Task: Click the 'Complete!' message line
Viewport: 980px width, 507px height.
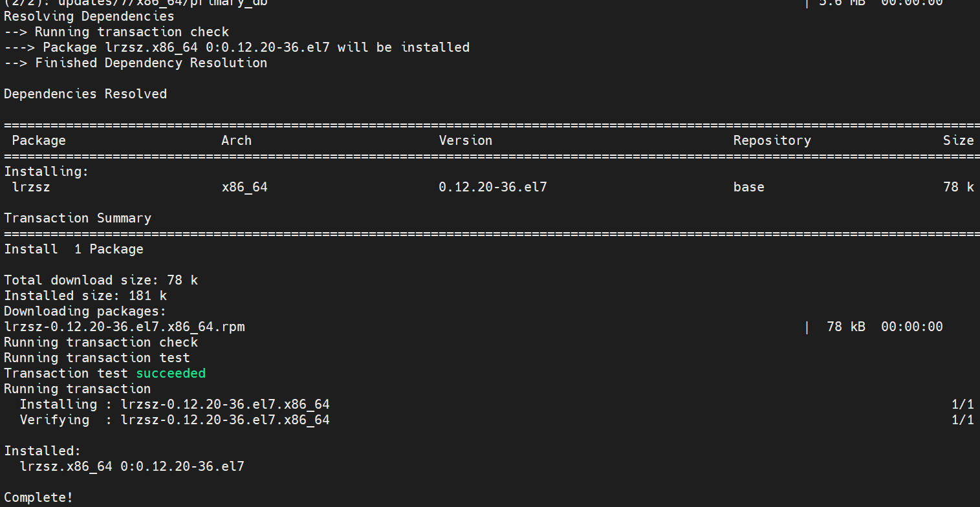Action: (x=39, y=497)
